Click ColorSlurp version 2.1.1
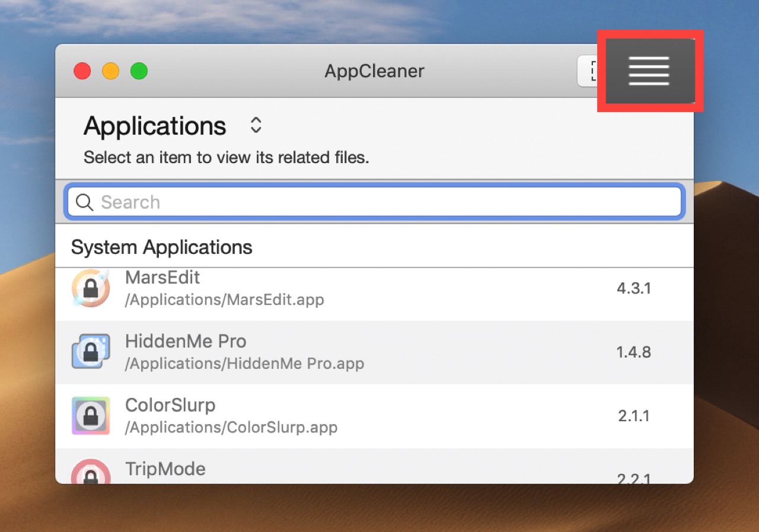Viewport: 759px width, 532px height. click(x=634, y=416)
